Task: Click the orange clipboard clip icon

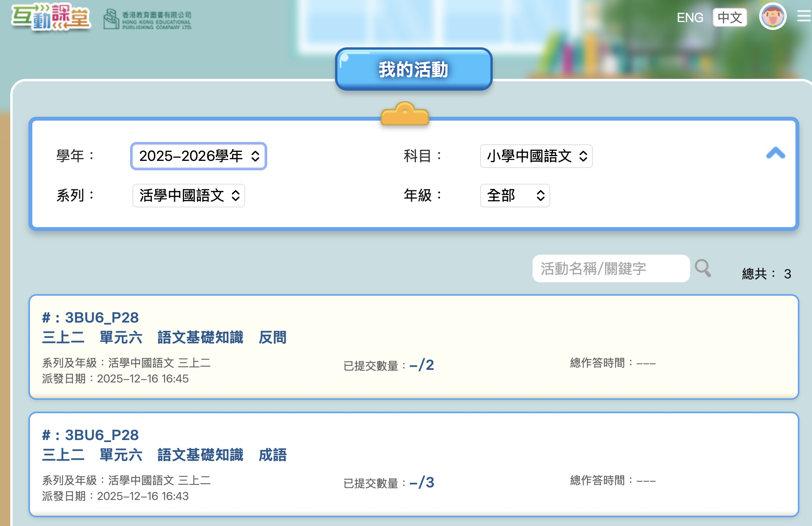Action: [x=405, y=114]
